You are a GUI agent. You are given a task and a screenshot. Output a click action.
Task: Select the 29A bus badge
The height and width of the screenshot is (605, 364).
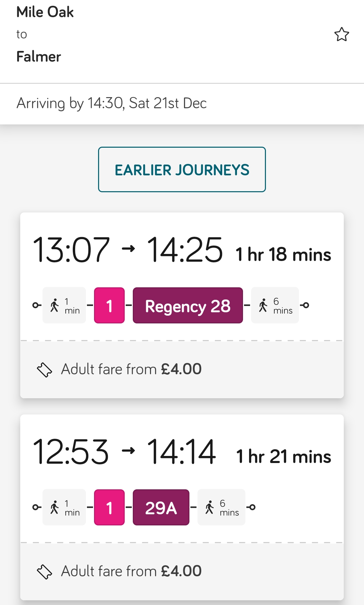[x=161, y=507]
